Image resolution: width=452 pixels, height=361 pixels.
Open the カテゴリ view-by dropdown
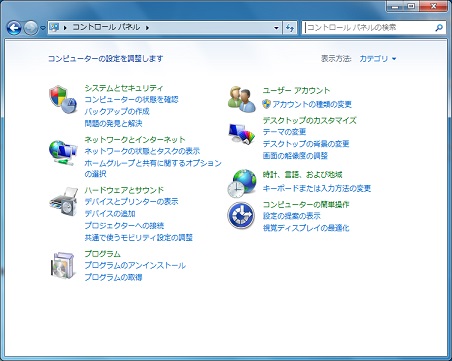[378, 59]
